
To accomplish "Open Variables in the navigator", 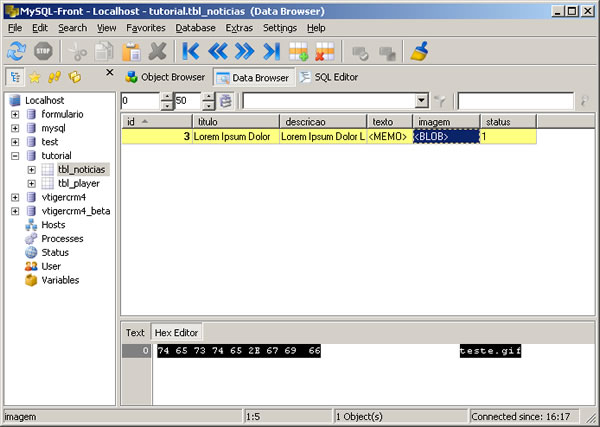I will pyautogui.click(x=60, y=280).
